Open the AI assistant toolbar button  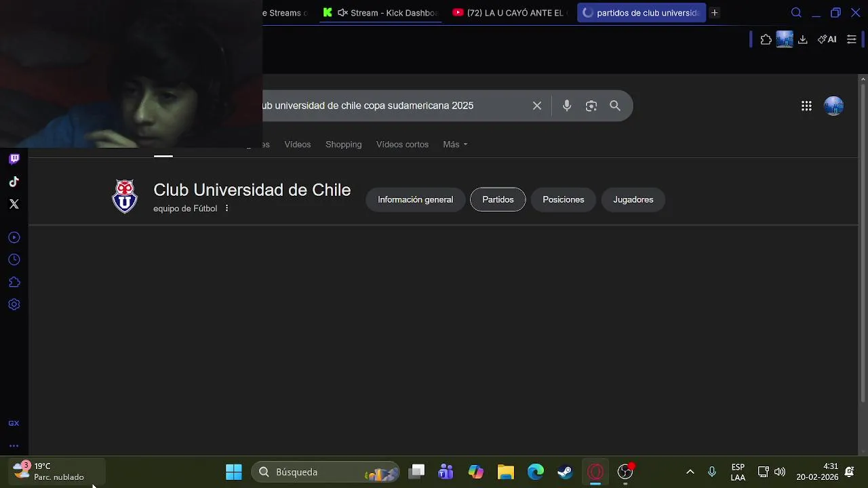827,39
